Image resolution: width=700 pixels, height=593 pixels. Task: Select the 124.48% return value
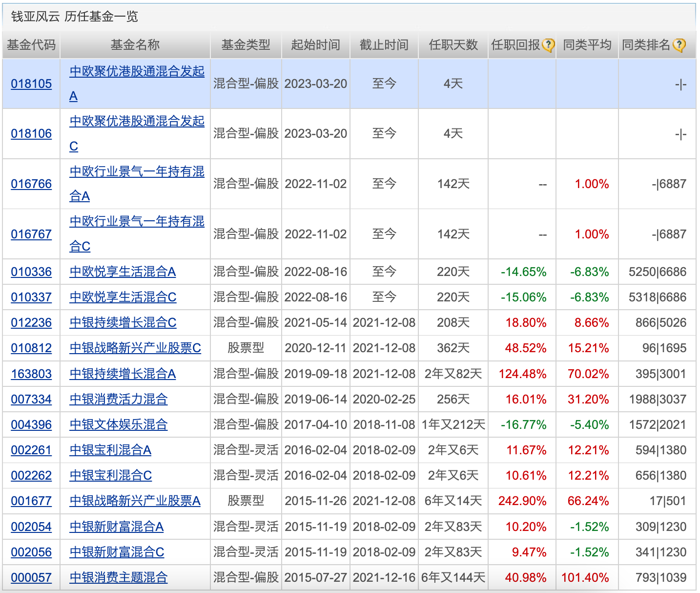point(523,374)
